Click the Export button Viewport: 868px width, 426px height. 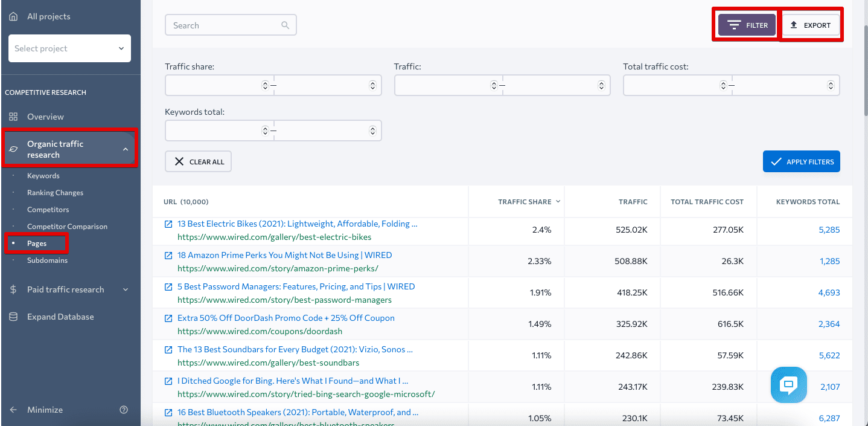[x=811, y=25]
